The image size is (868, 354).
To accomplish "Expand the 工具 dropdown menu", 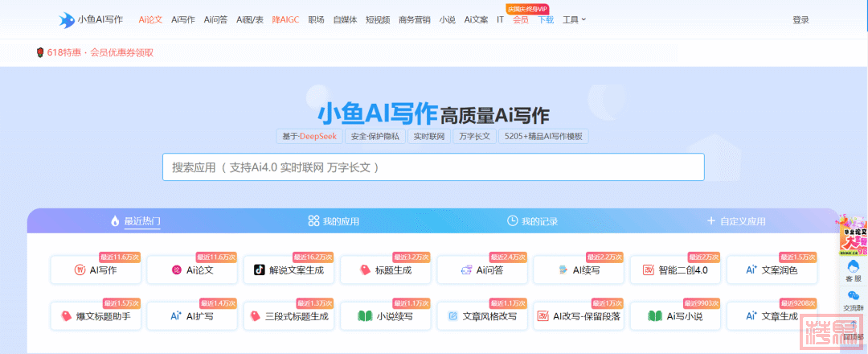I will 574,19.
